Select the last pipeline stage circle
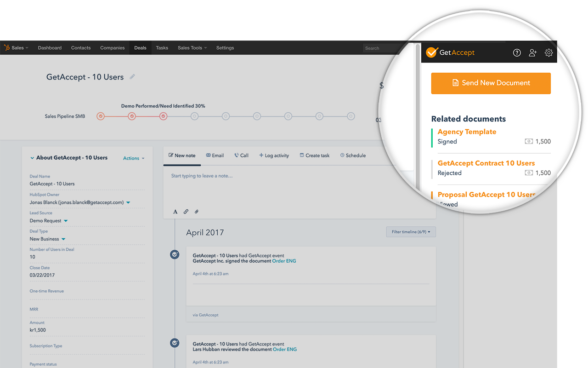 pyautogui.click(x=351, y=116)
